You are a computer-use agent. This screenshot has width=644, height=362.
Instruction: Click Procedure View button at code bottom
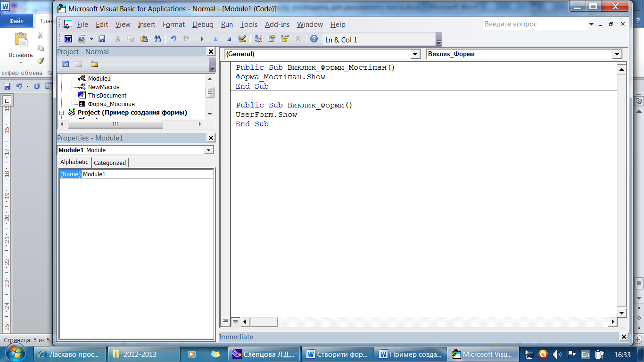225,322
